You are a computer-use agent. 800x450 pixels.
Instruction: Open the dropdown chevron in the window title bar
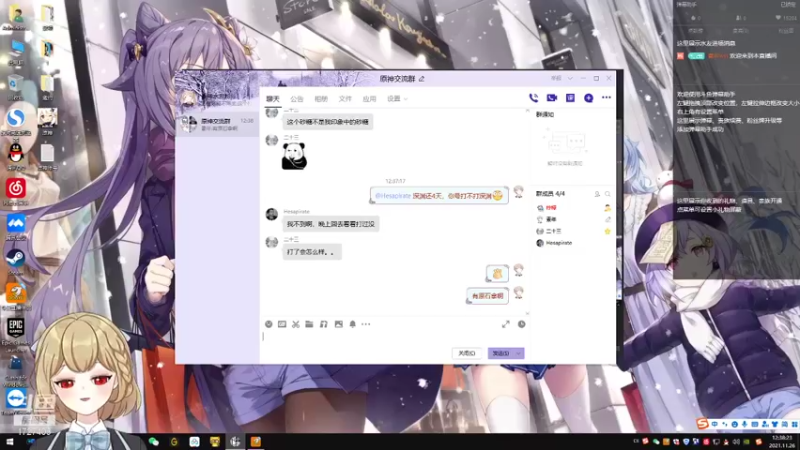[570, 79]
